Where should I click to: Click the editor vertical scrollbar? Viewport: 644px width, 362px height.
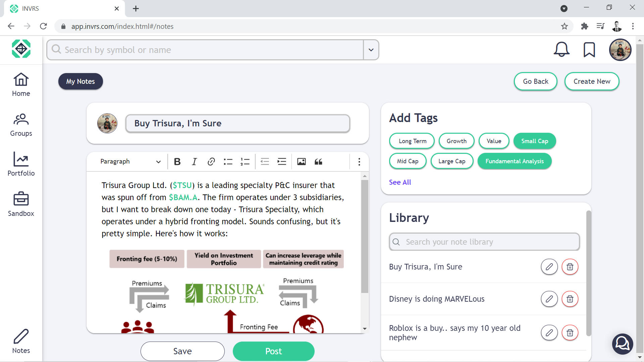click(365, 237)
